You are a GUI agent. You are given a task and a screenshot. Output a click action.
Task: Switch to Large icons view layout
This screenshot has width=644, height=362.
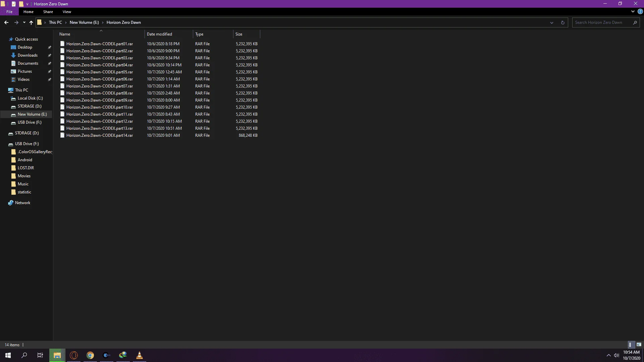coord(639,345)
